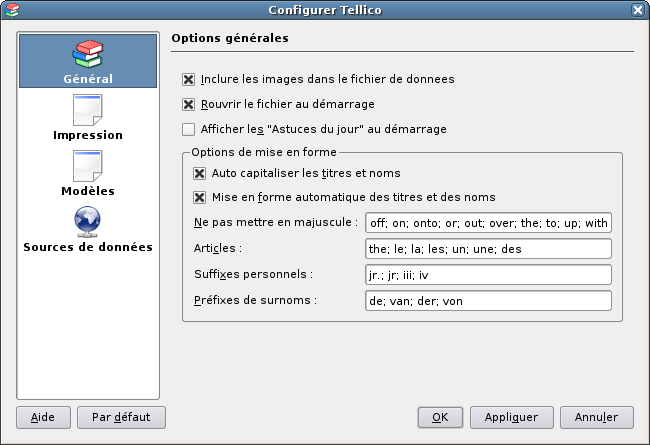The height and width of the screenshot is (445, 650).
Task: Click the Aide button
Action: point(43,417)
